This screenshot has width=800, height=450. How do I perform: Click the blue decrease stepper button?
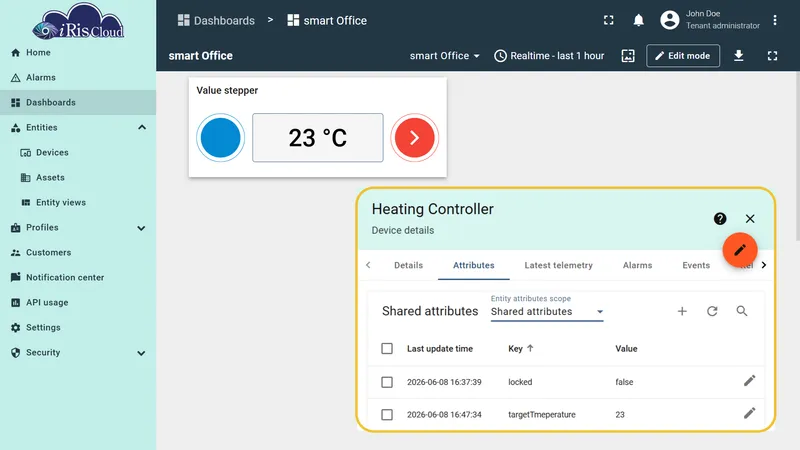[220, 138]
